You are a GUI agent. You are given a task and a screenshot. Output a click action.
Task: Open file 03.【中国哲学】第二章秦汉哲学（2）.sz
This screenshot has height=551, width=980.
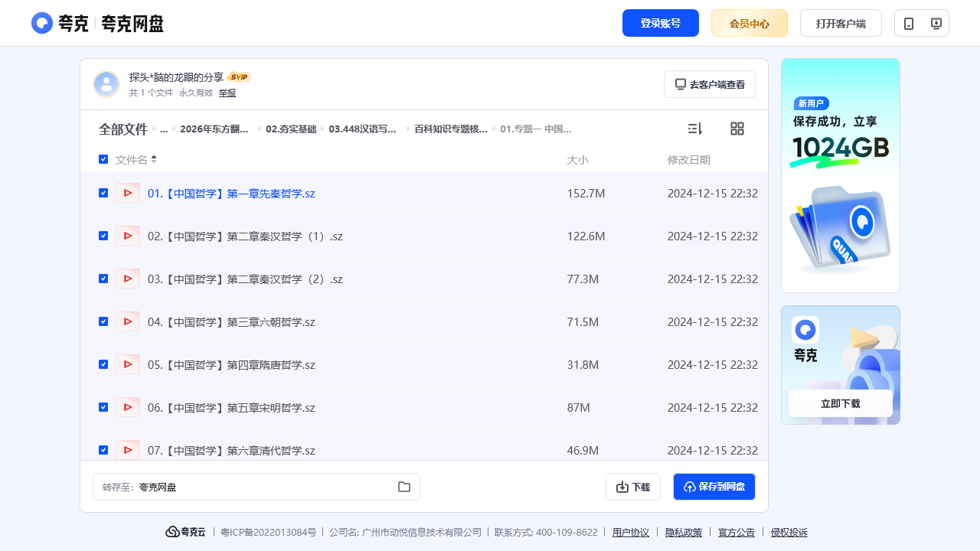pyautogui.click(x=245, y=279)
